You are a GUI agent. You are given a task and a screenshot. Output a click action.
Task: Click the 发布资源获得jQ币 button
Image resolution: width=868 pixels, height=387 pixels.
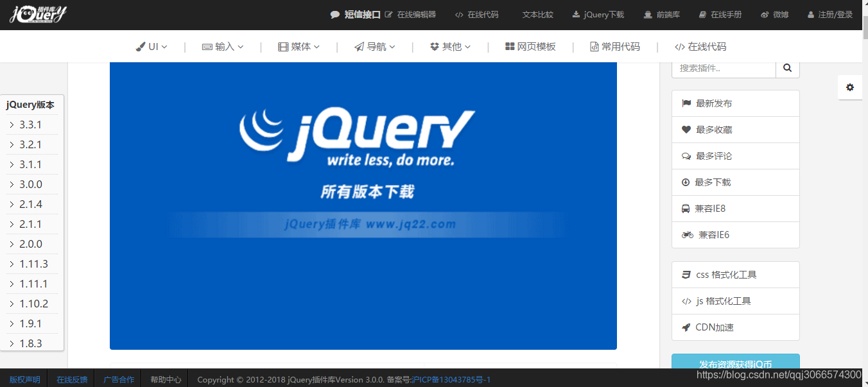(736, 362)
